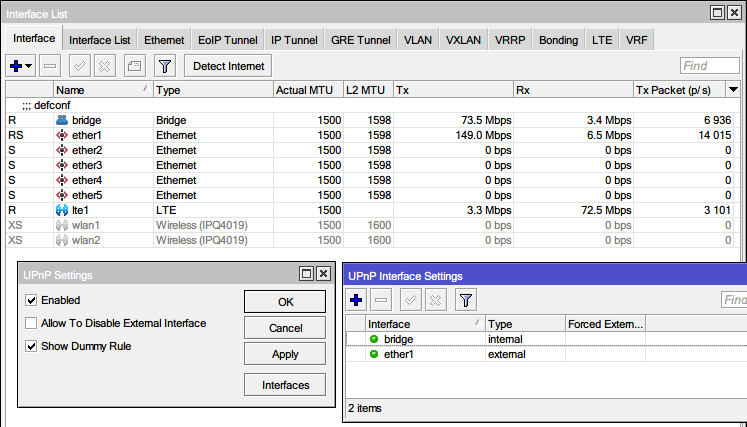Select the VLAN tab
747x427 pixels.
[418, 40]
